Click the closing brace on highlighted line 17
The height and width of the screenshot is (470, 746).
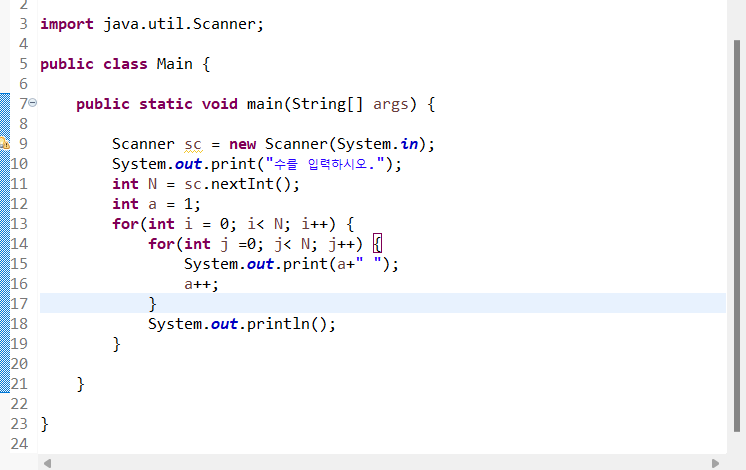pos(152,304)
